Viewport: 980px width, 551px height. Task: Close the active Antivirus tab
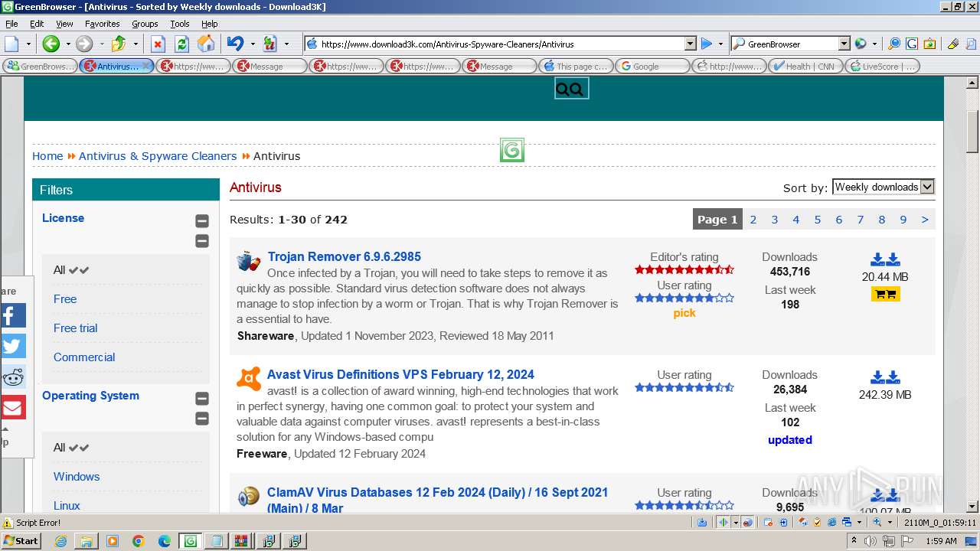(x=147, y=67)
